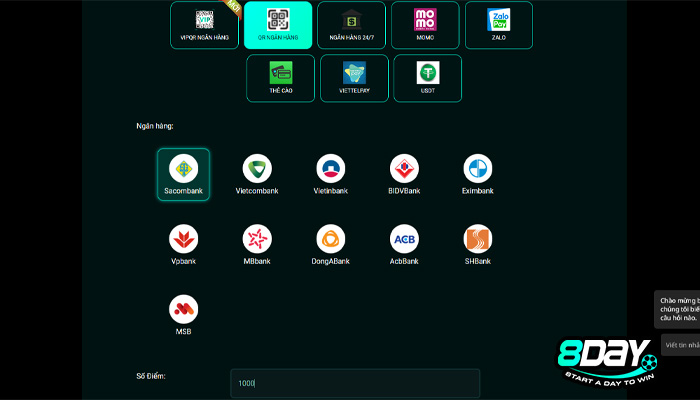Select the Sacombank bank icon
The width and height of the screenshot is (700, 400).
point(183,169)
